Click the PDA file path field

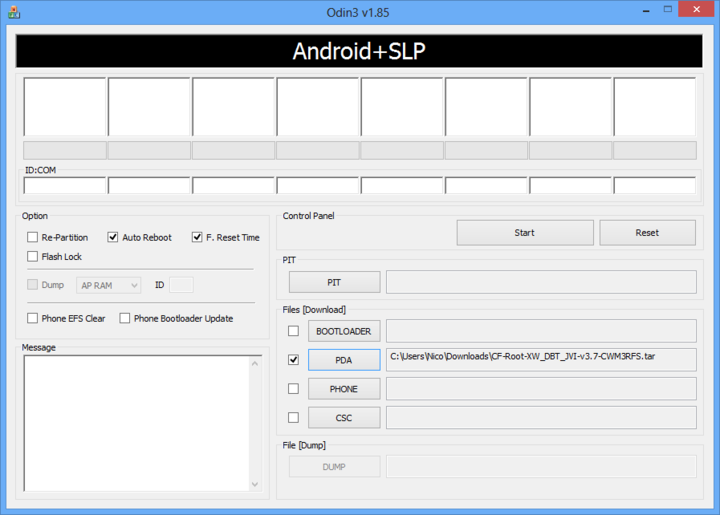pyautogui.click(x=541, y=360)
